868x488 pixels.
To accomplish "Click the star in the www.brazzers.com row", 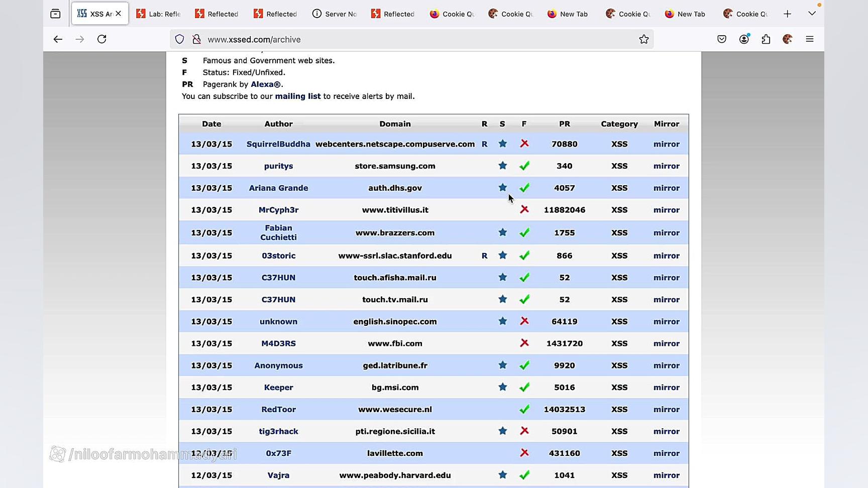I will click(x=502, y=232).
